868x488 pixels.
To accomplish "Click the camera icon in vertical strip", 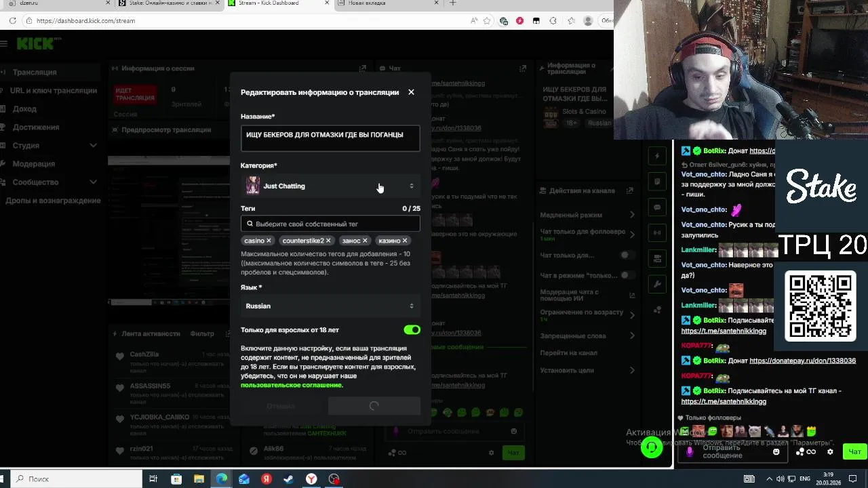I will point(656,258).
